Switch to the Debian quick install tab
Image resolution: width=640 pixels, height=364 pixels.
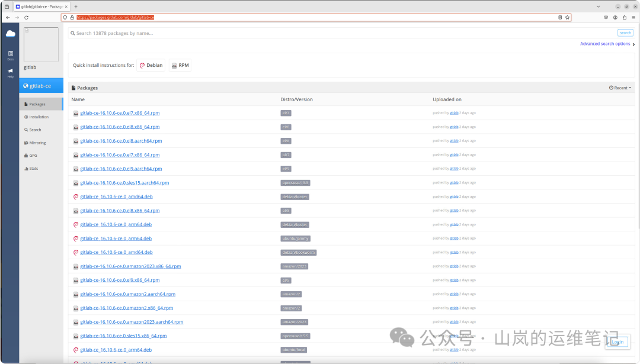151,65
